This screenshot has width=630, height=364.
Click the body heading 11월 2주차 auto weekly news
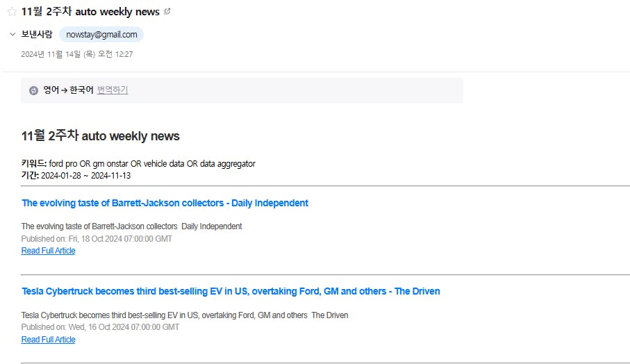[x=101, y=135]
